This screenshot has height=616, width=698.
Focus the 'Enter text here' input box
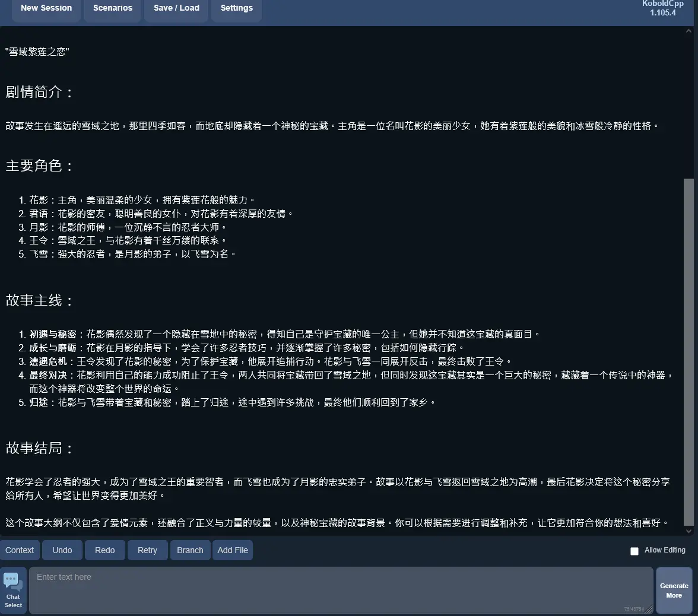[341, 590]
